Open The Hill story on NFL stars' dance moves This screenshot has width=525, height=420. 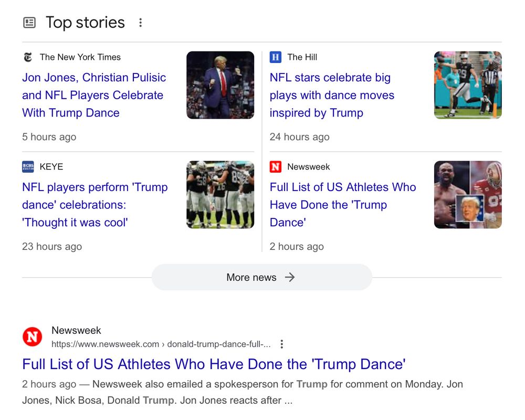pos(332,95)
